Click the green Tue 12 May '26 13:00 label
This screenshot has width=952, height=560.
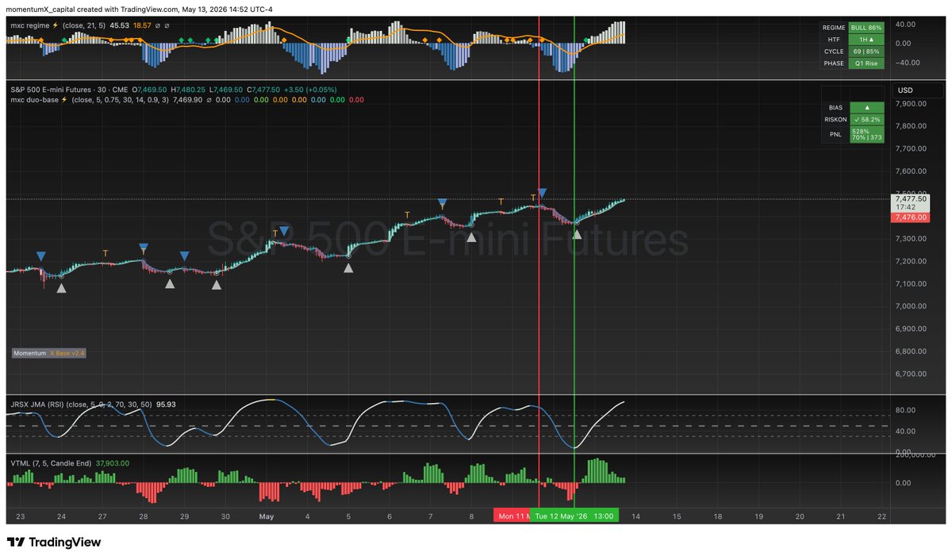pos(574,516)
